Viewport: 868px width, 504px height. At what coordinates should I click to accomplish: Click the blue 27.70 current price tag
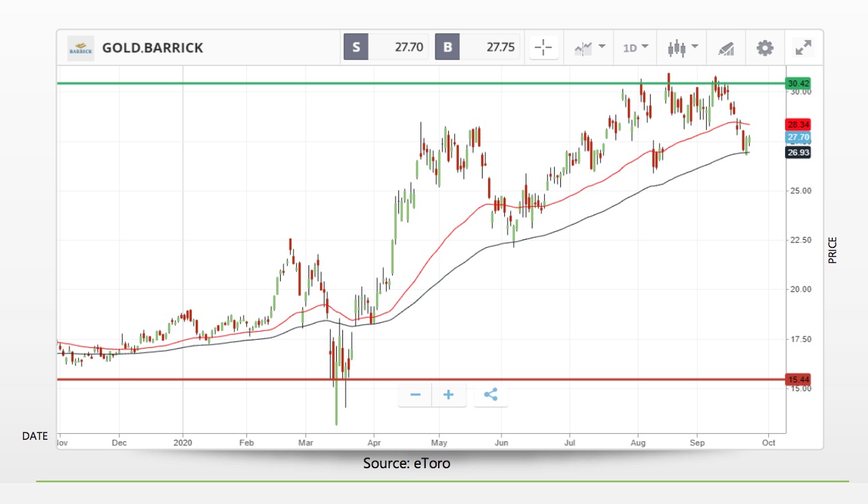coord(796,138)
